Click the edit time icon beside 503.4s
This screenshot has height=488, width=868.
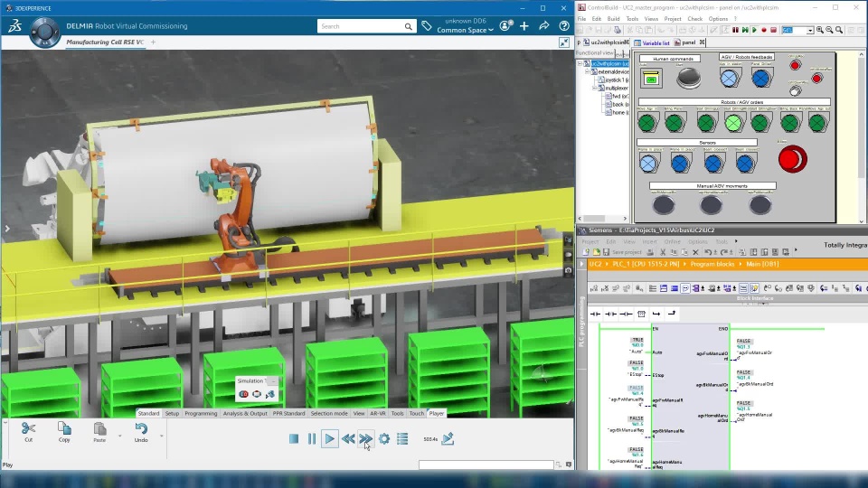[x=448, y=439]
